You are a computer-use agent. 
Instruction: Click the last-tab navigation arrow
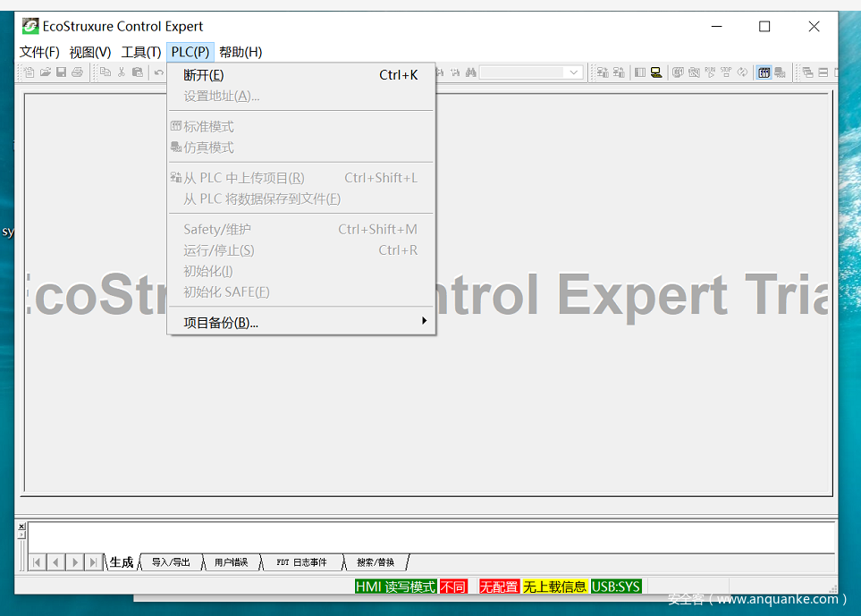pos(93,562)
